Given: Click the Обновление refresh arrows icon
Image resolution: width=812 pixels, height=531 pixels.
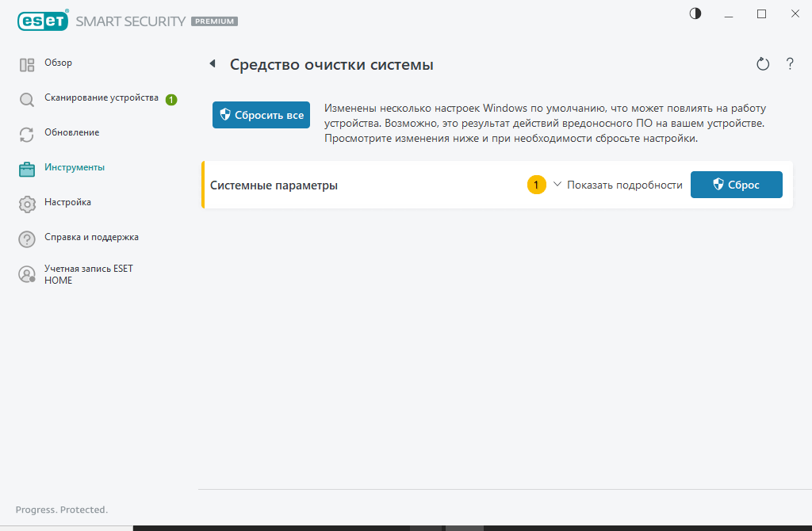Looking at the screenshot, I should (x=27, y=135).
